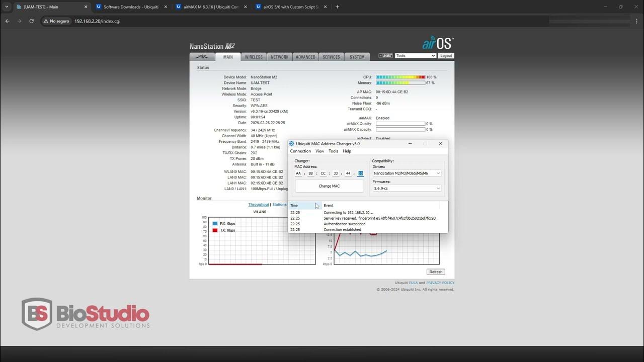Close the Software Downloads - Ubiquiti tab
The height and width of the screenshot is (362, 644).
[x=165, y=7]
